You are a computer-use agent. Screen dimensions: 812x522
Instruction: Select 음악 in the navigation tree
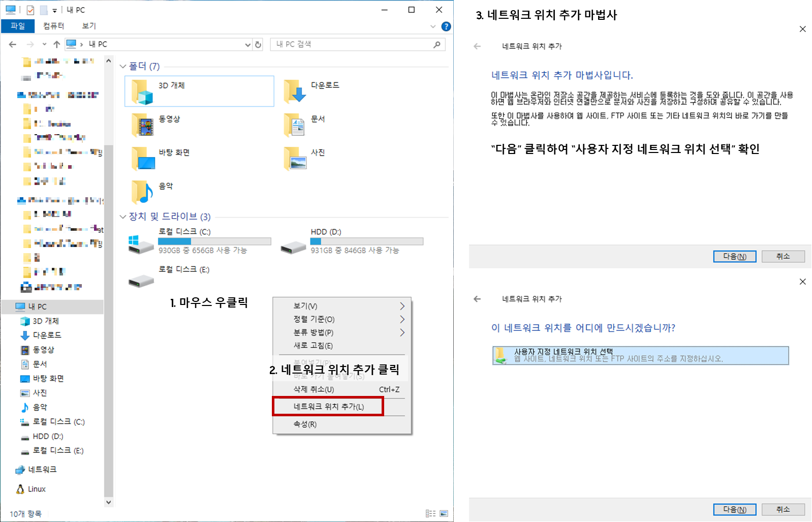40,407
